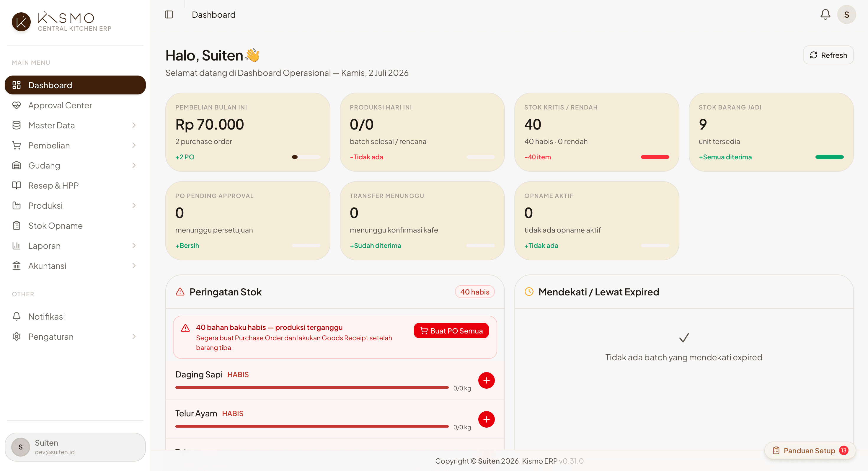The width and height of the screenshot is (868, 471).
Task: Click Buat PO Semua button
Action: click(x=451, y=331)
